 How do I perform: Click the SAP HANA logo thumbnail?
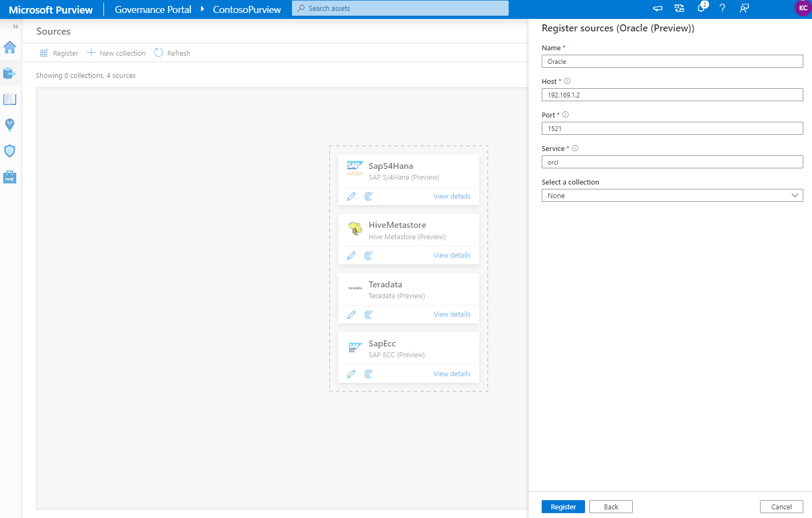click(355, 168)
